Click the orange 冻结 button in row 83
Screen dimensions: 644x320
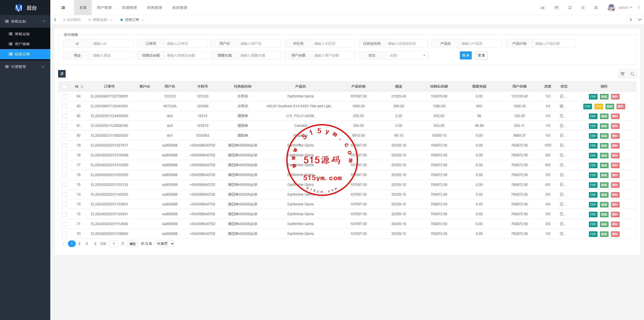598,106
